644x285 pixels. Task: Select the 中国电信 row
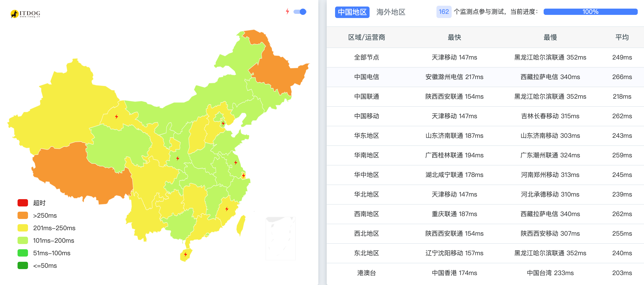[366, 77]
